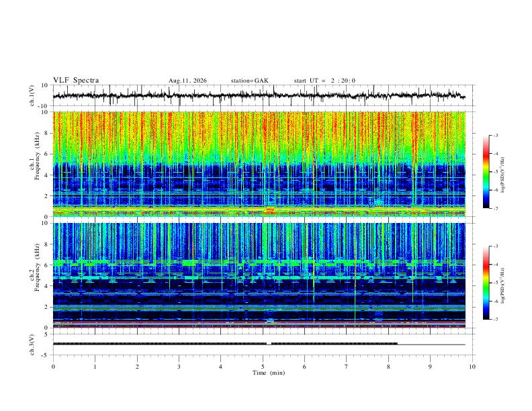Click the VLF Spectra title text
The image size is (532, 411).
coord(76,81)
